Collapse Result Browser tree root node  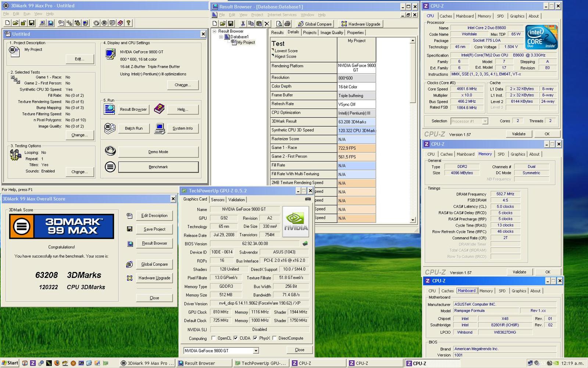(x=214, y=31)
